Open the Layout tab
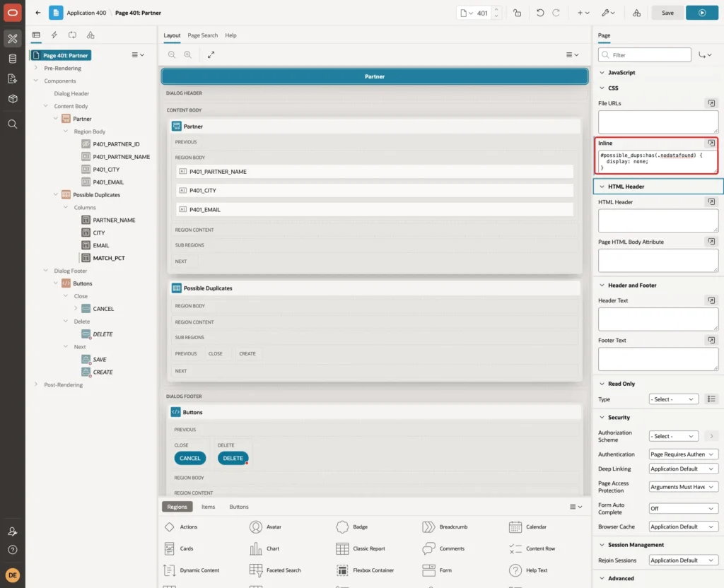This screenshot has height=588, width=724. tap(172, 35)
